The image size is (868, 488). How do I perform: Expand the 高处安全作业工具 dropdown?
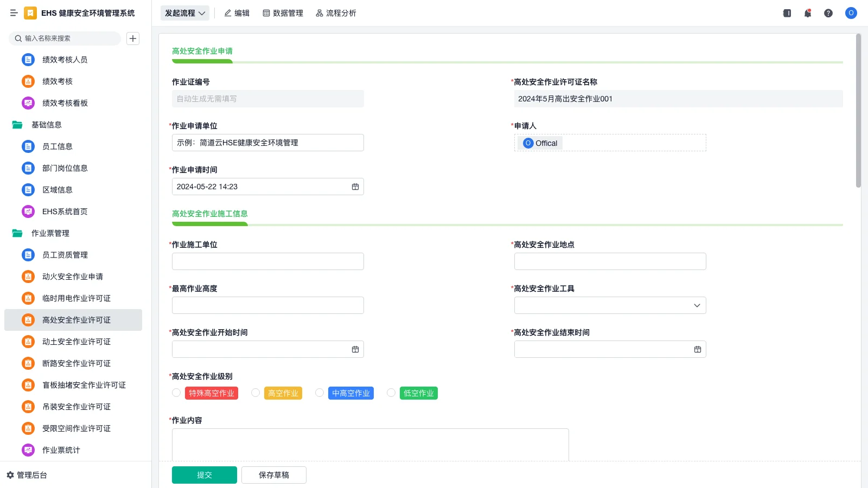tap(696, 305)
